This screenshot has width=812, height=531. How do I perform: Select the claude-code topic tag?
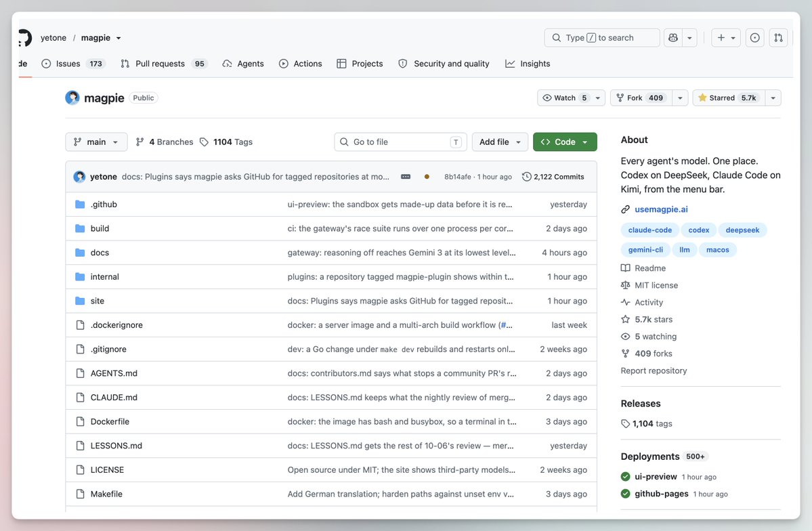[x=650, y=230]
